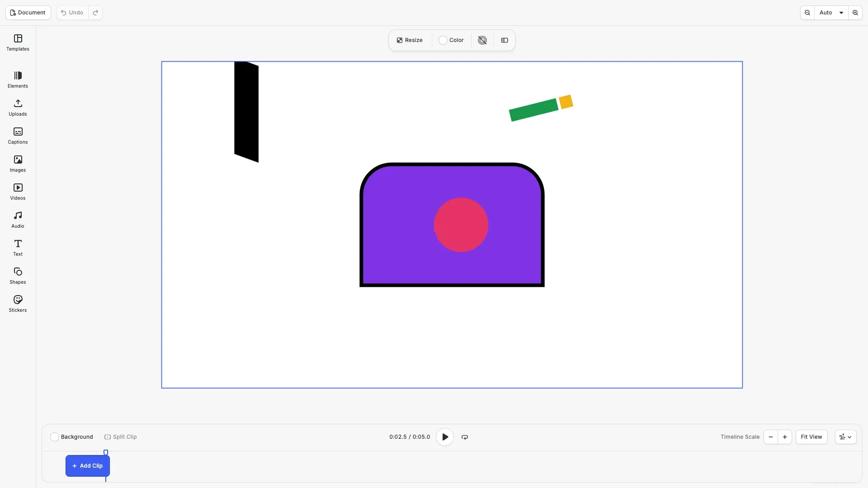The height and width of the screenshot is (488, 868).
Task: Decrease the timeline scale
Action: point(771,437)
